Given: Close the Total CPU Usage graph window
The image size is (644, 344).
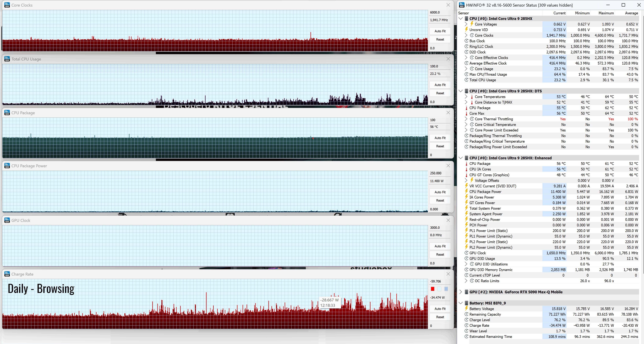Looking at the screenshot, I should [448, 59].
